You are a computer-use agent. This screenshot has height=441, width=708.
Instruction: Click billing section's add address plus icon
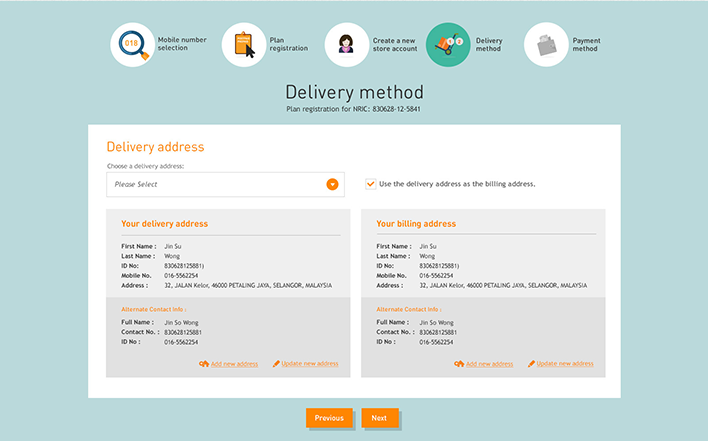460,364
